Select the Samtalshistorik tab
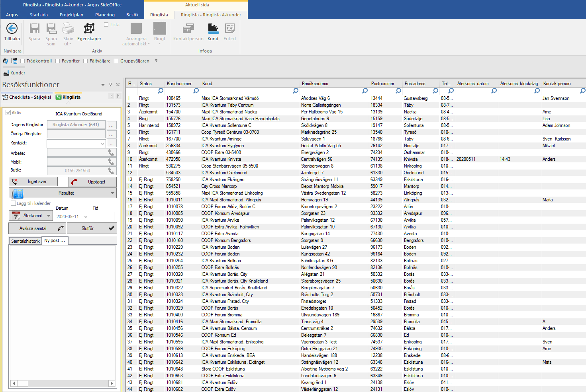Image resolution: width=586 pixels, height=392 pixels. (25, 241)
